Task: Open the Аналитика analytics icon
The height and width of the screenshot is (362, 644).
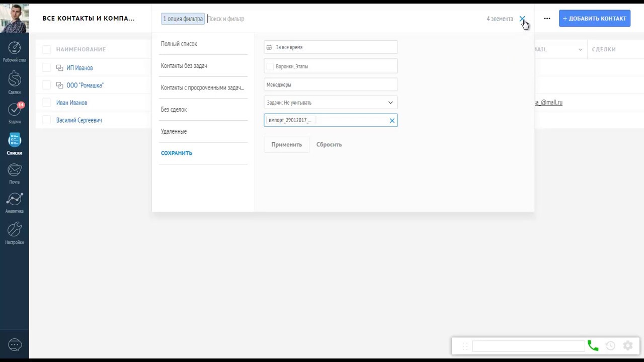Action: pos(15,199)
